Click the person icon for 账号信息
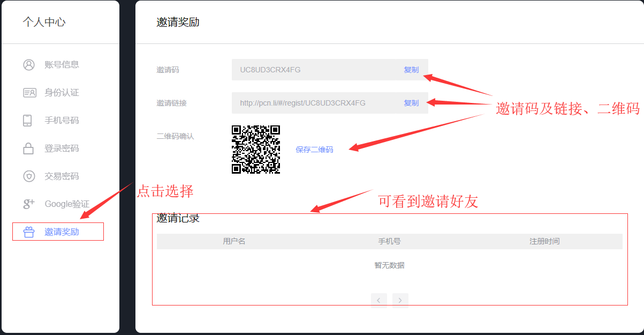 pyautogui.click(x=29, y=65)
